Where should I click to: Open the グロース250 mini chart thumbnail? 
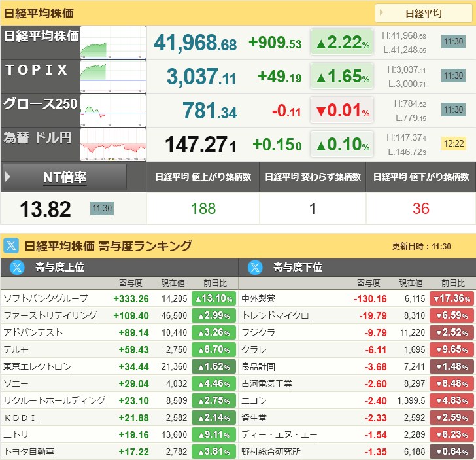113,111
